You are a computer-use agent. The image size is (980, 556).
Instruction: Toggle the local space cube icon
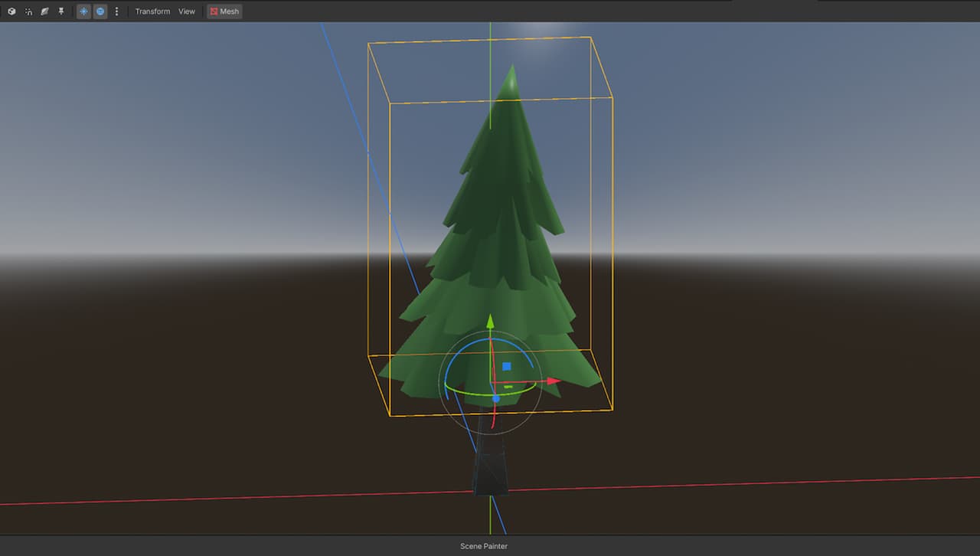point(11,11)
